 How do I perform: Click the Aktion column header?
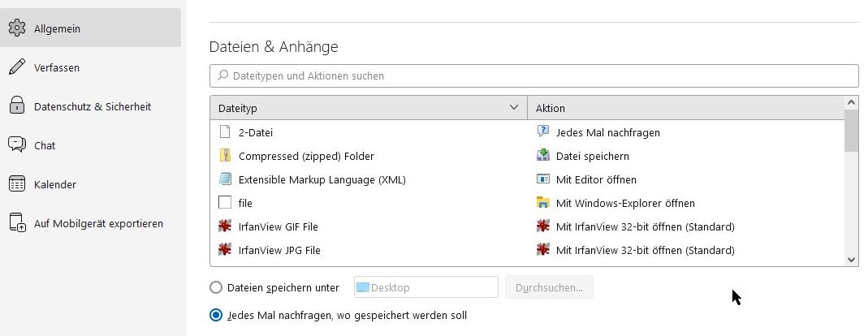682,108
